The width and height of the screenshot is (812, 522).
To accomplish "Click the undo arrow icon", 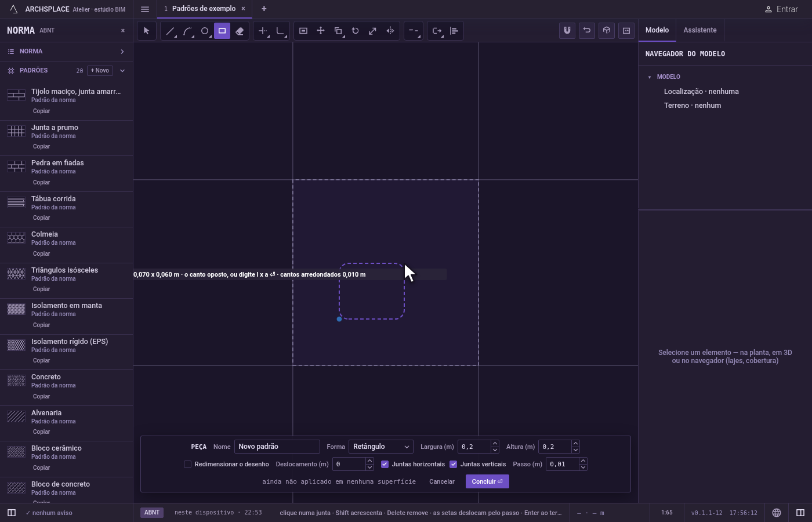I will [x=587, y=31].
